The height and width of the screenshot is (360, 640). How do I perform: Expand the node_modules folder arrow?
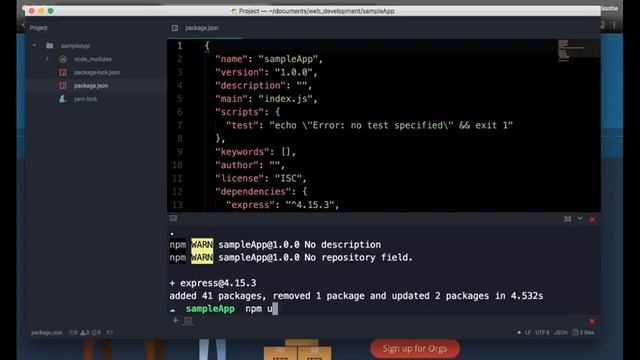tap(47, 59)
